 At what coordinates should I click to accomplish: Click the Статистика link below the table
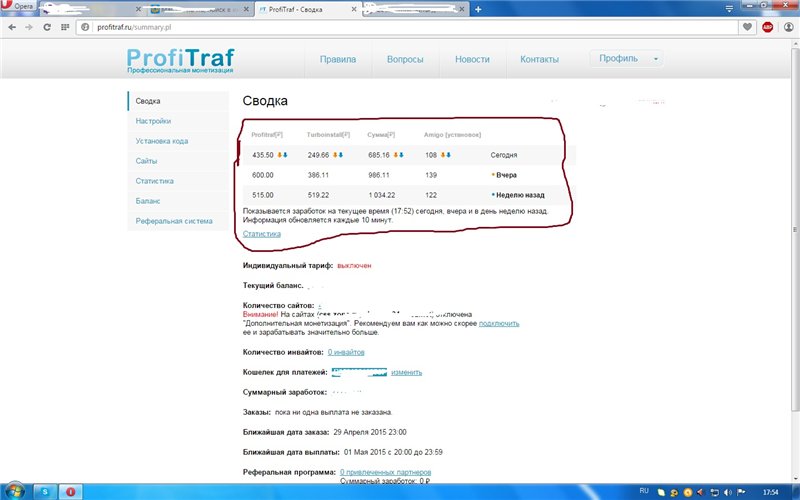click(x=262, y=234)
